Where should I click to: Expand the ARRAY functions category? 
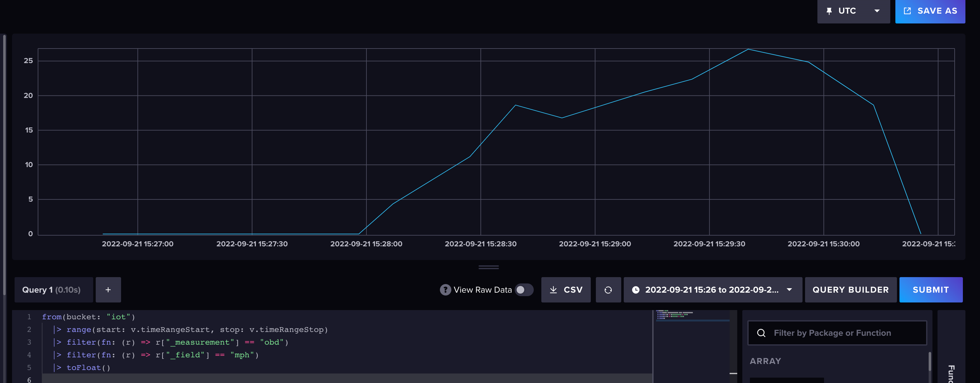tap(765, 361)
